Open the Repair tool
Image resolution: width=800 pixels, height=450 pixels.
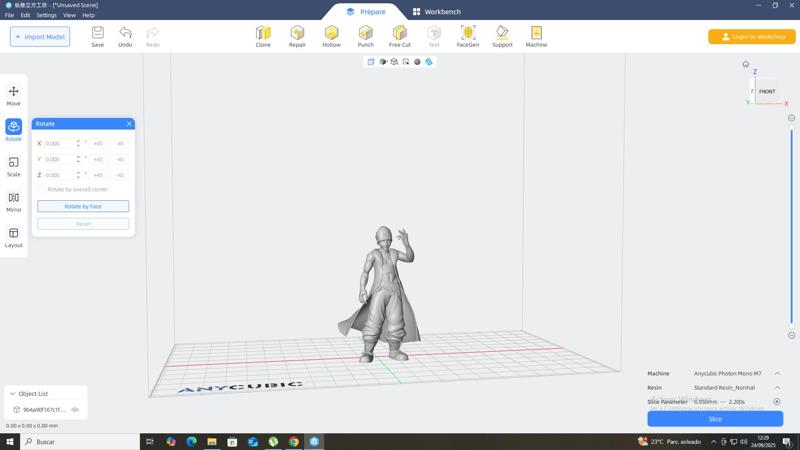point(297,35)
